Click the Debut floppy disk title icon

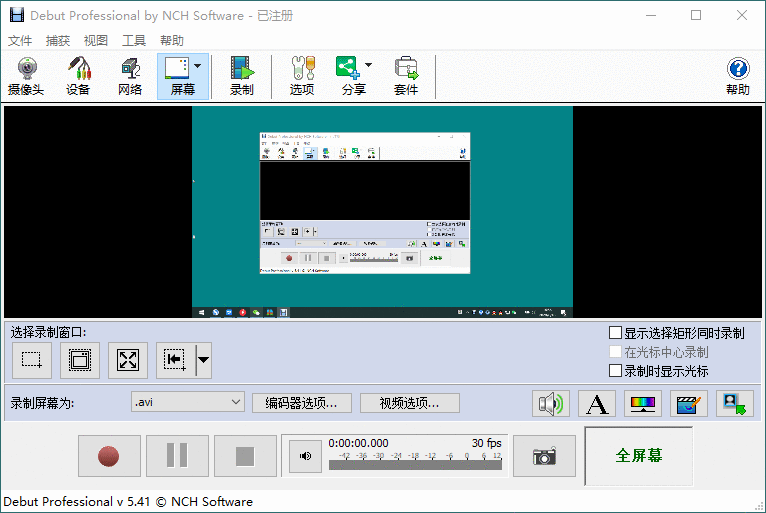pyautogui.click(x=17, y=15)
